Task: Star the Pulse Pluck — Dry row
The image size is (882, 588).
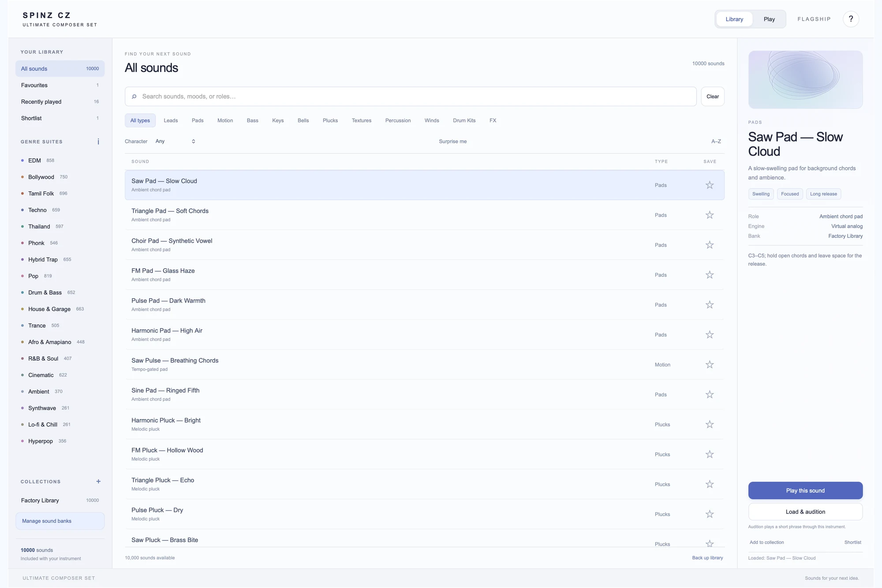Action: [x=709, y=514]
